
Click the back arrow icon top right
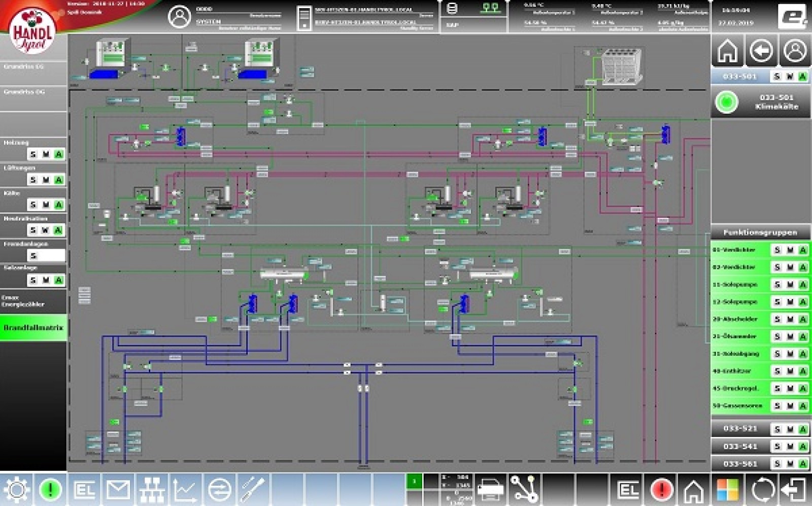[x=761, y=51]
